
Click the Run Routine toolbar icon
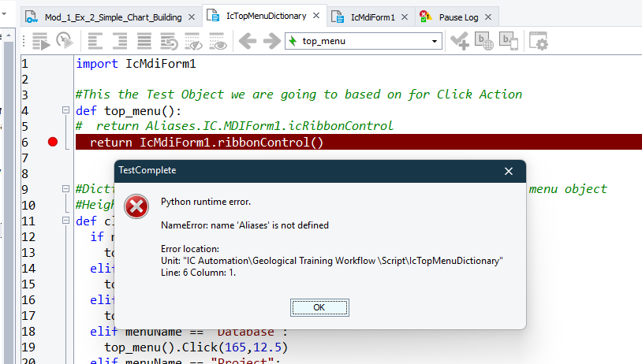pyautogui.click(x=41, y=41)
